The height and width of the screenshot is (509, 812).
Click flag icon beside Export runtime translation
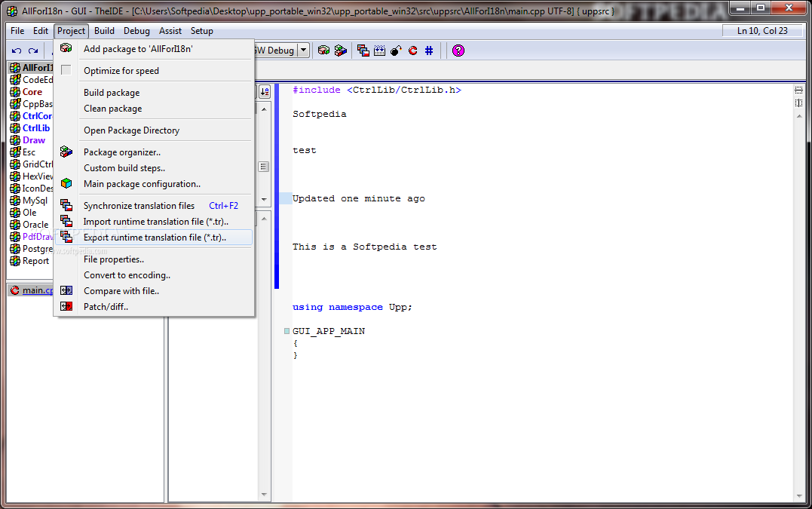tap(66, 237)
